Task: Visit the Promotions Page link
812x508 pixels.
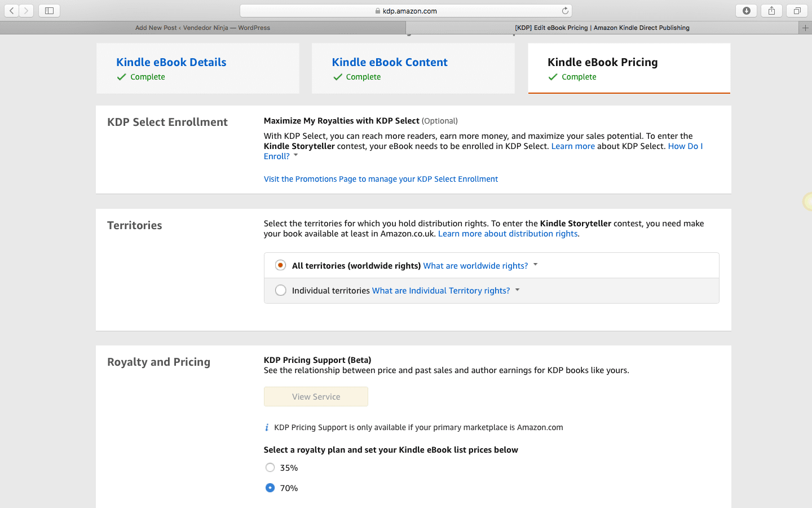Action: tap(381, 179)
